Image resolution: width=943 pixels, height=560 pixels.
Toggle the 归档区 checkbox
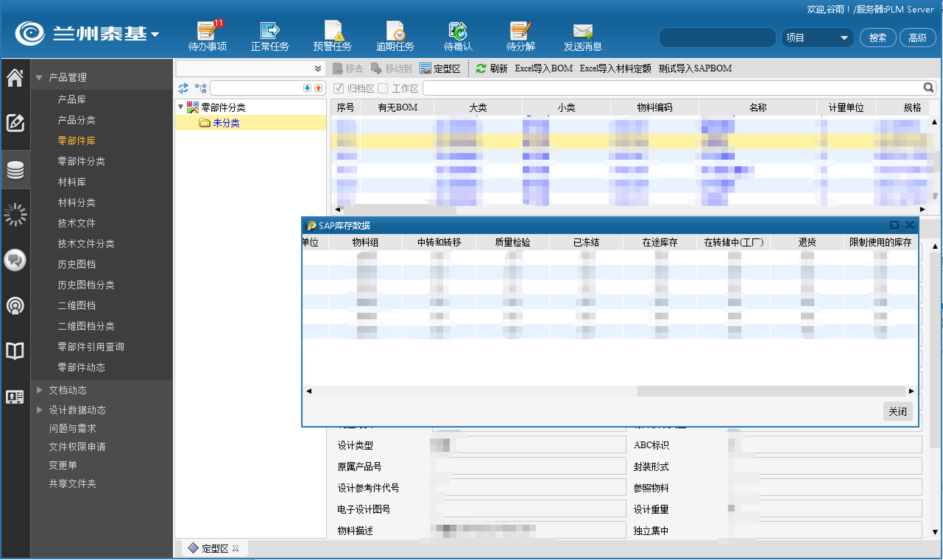click(x=339, y=88)
